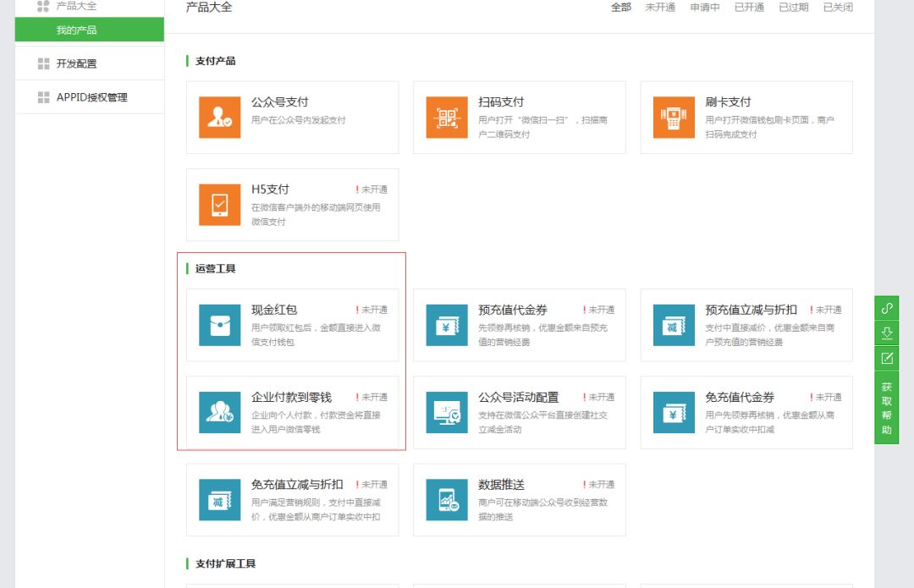Click the 刷卡支付 card reader icon

[x=674, y=117]
